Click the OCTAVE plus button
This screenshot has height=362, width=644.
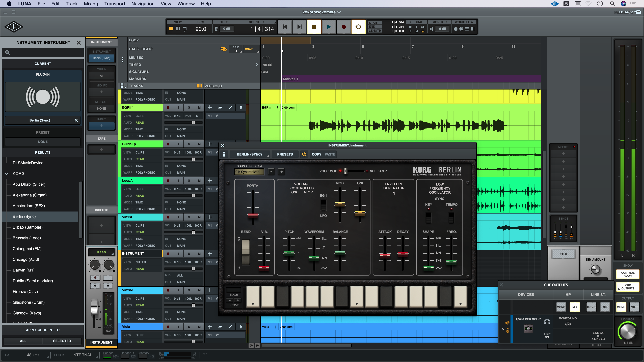238,300
